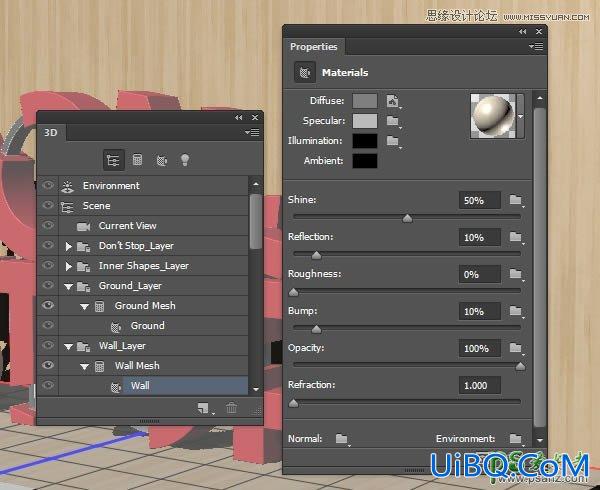Image resolution: width=600 pixels, height=490 pixels.
Task: Click the Refraction value field
Action: (x=480, y=385)
